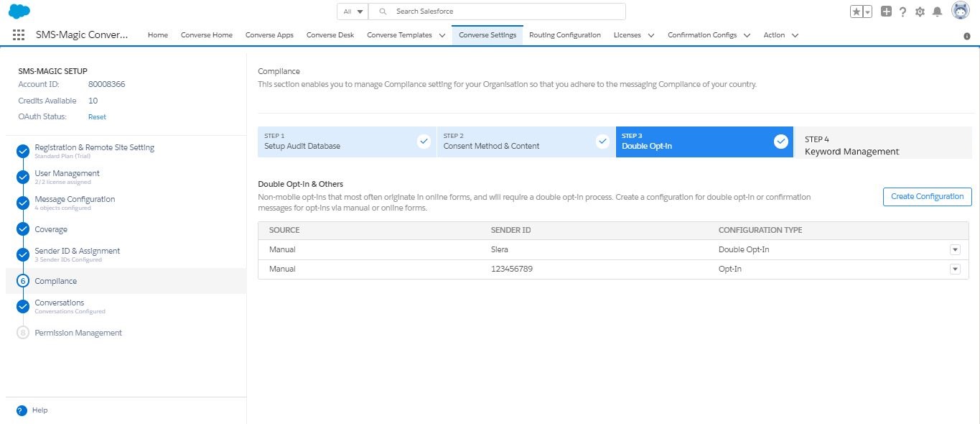Viewport: 980px width, 424px height.
Task: Click Step 1 Setup Audit Database checkmark
Action: click(x=424, y=142)
